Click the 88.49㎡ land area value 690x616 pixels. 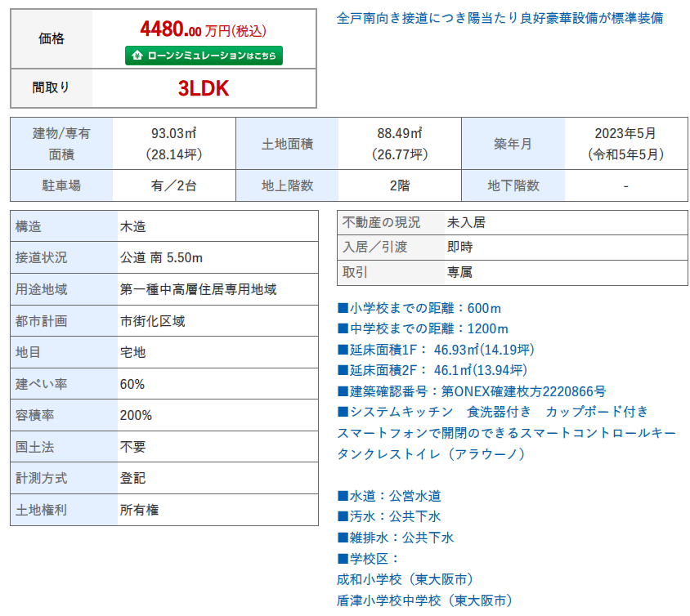(400, 133)
